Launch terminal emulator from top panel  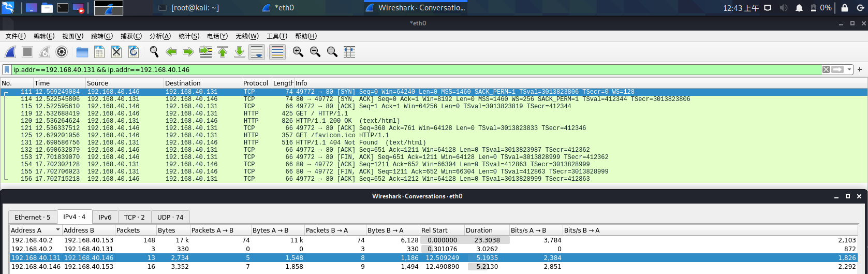coord(63,8)
